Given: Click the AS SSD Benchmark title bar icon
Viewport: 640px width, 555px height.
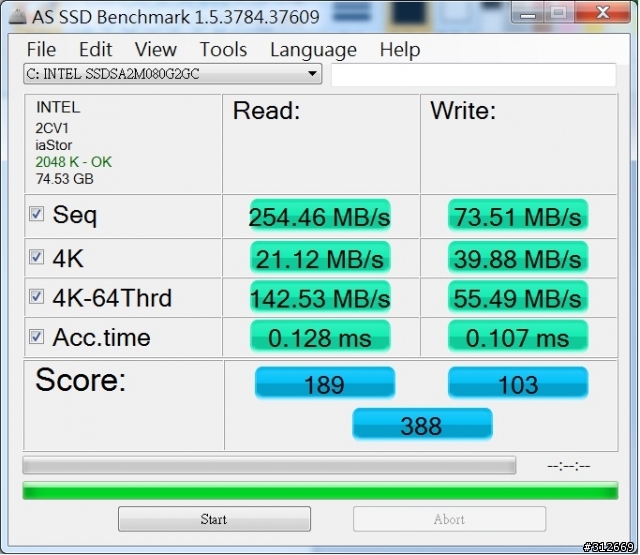Looking at the screenshot, I should pos(17,16).
